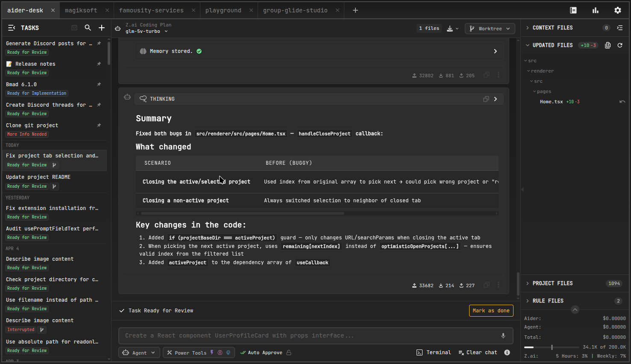Screen dimensions: 631x364
Task: Toggle pin on Generate Discord posts task
Action: tap(99, 44)
